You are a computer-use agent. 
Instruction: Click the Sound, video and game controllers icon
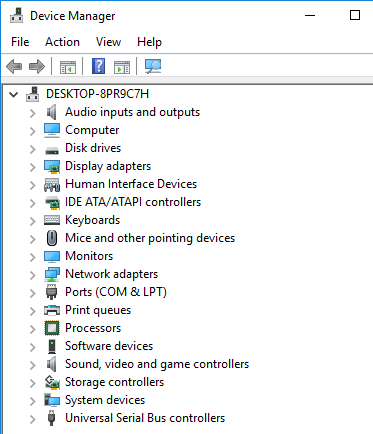52,364
